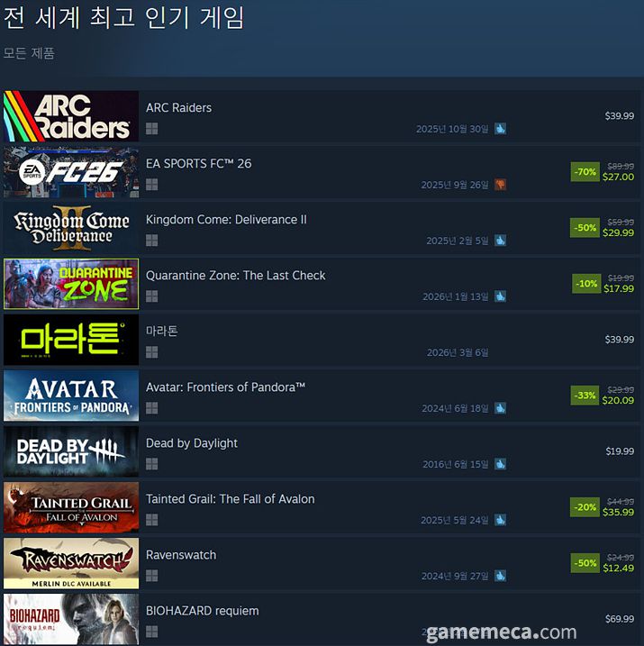
Task: Open the ARC Raiders game thumbnail
Action: 71,116
